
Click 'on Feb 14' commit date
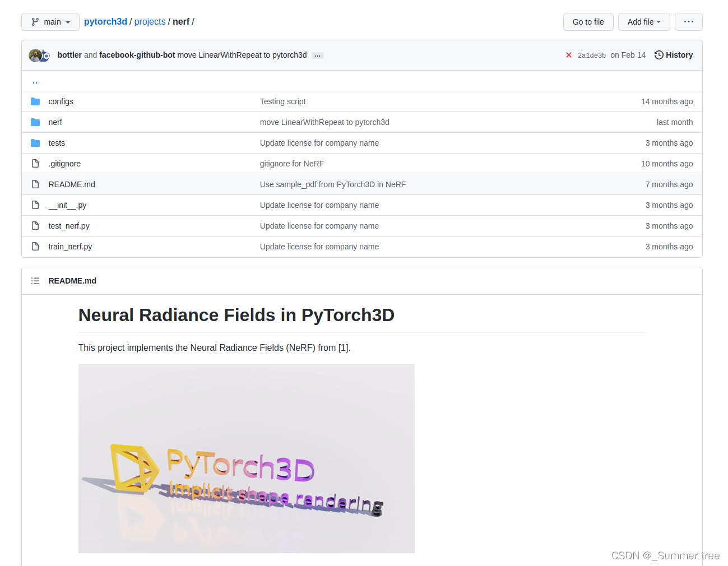tap(628, 55)
